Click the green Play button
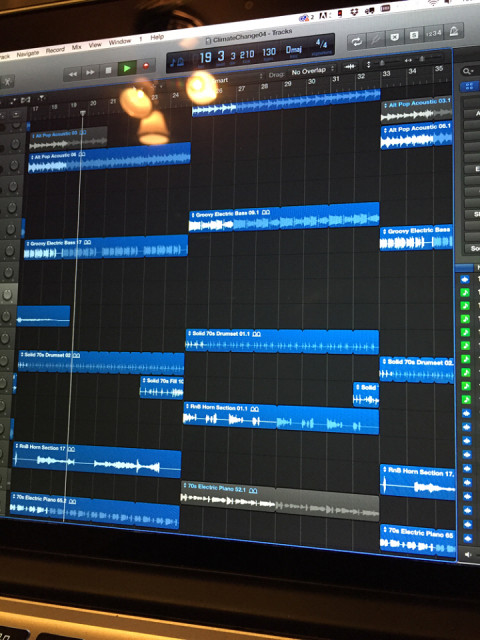The image size is (480, 640). (127, 68)
